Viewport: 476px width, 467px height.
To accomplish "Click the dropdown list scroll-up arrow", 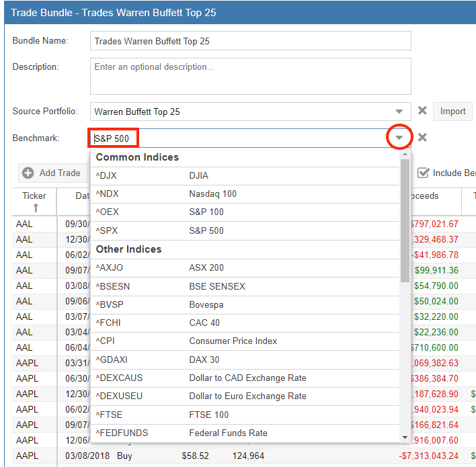I will (405, 154).
